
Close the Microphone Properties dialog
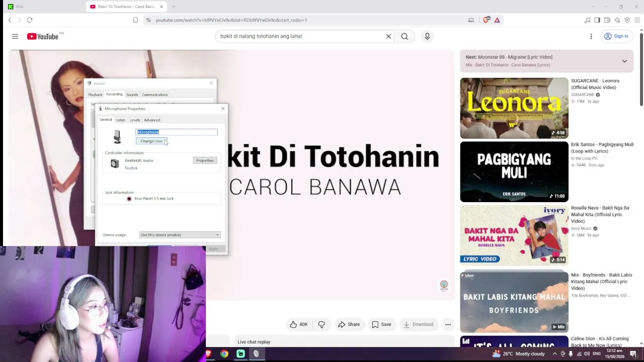pos(223,109)
